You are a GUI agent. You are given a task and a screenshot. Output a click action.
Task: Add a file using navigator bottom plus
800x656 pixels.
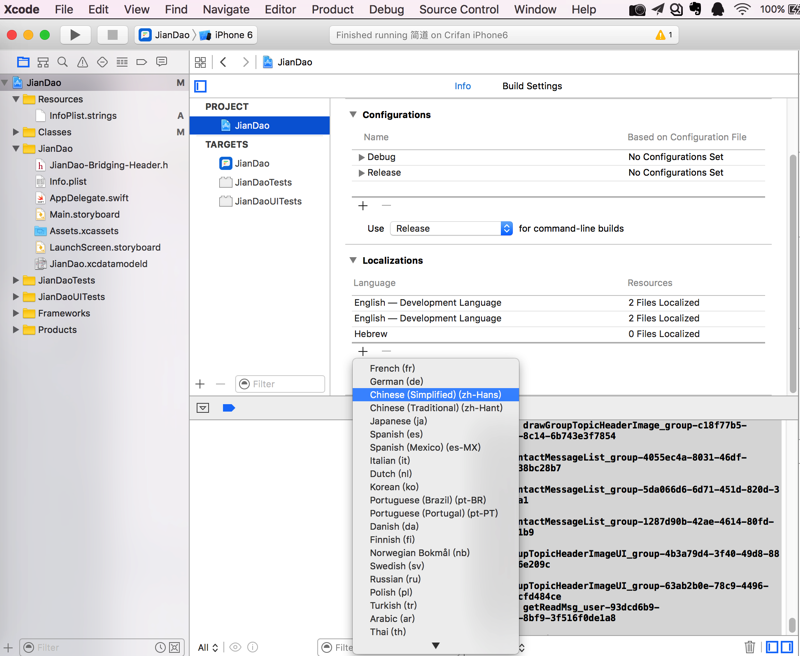pos(8,648)
